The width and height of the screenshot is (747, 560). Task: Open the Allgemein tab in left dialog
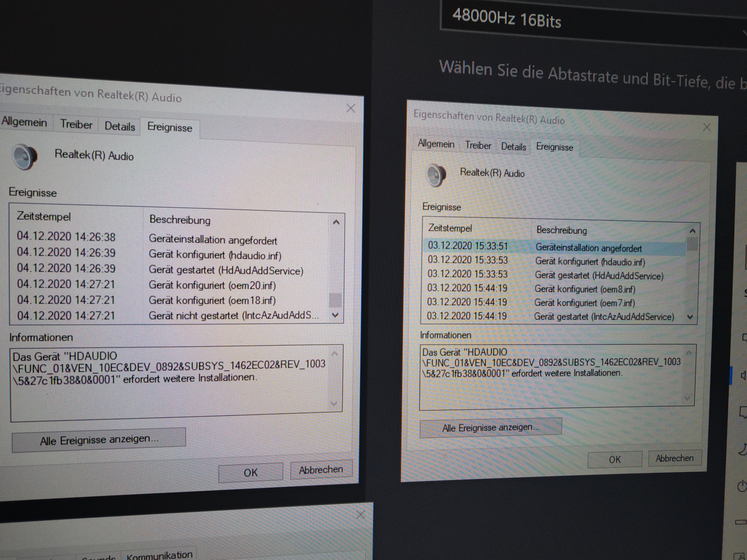point(24,122)
